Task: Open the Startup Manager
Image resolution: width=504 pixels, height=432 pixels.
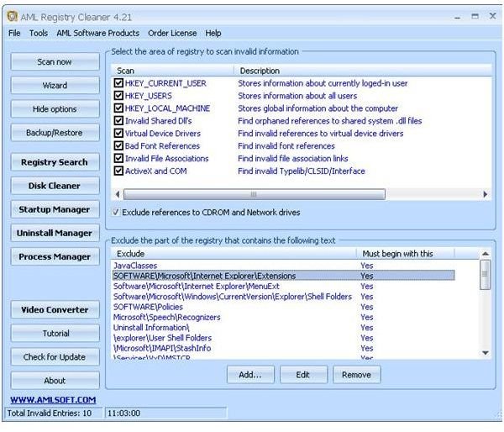Action: coord(55,209)
